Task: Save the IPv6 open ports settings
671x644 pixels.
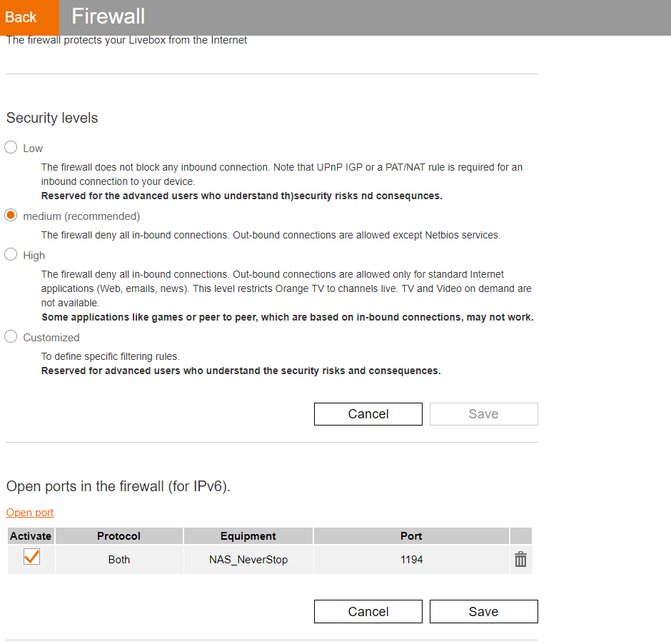Action: tap(483, 612)
